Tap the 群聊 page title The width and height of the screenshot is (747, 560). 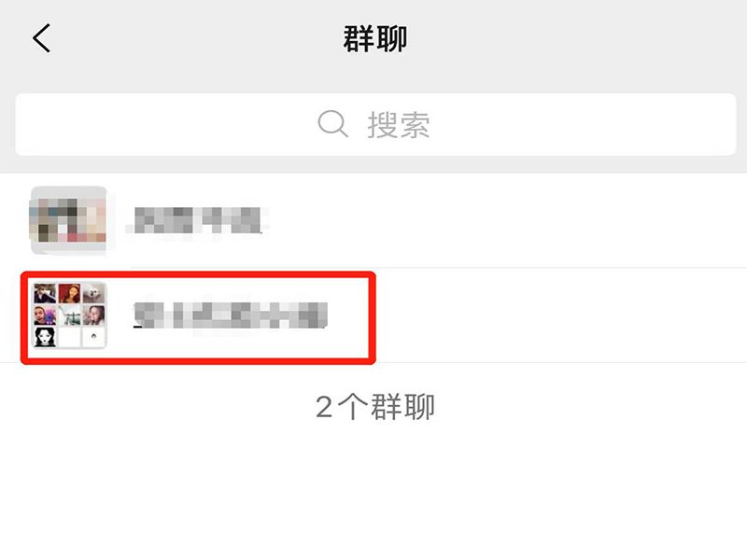(x=375, y=39)
